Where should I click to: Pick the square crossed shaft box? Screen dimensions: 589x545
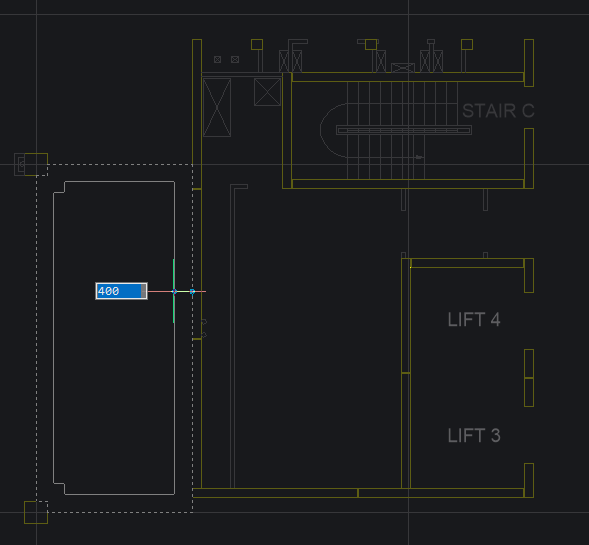pos(267,92)
